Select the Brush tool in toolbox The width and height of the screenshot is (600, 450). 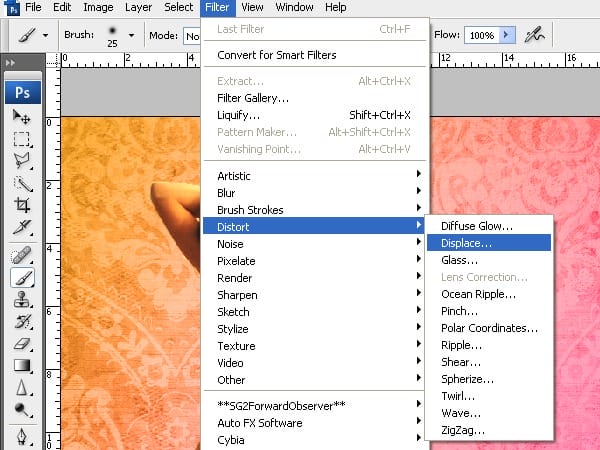point(23,277)
